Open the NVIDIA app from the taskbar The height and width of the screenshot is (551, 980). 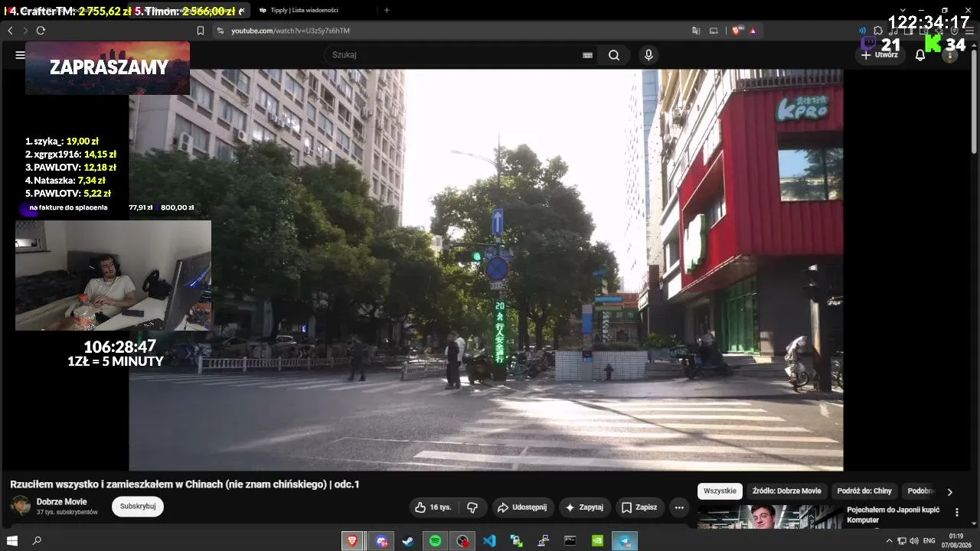(597, 541)
